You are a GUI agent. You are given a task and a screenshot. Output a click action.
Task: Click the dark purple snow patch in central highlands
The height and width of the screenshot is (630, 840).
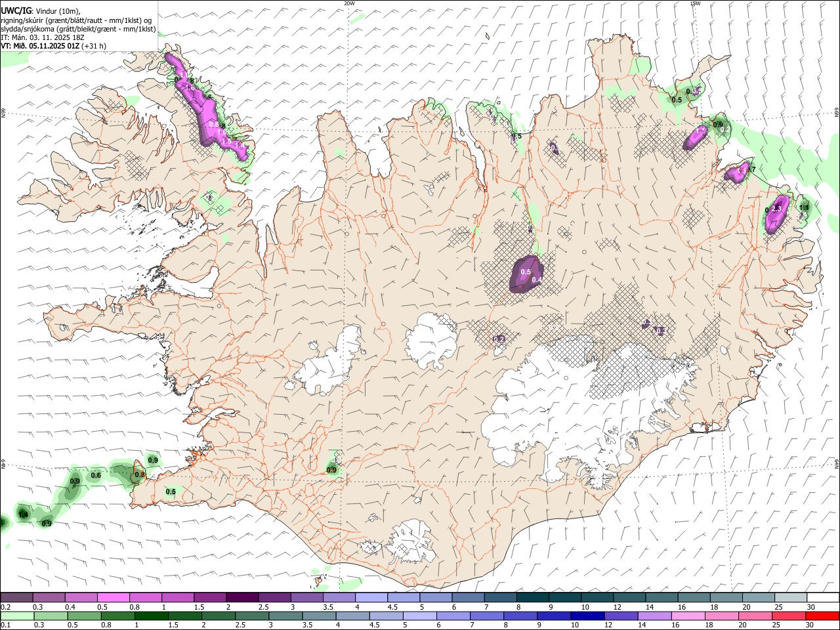[528, 274]
